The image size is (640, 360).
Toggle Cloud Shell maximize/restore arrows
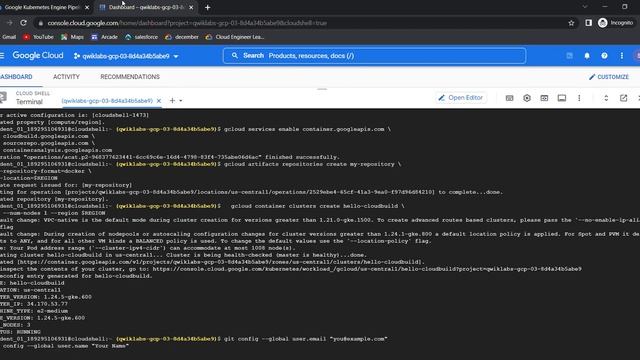(x=606, y=98)
